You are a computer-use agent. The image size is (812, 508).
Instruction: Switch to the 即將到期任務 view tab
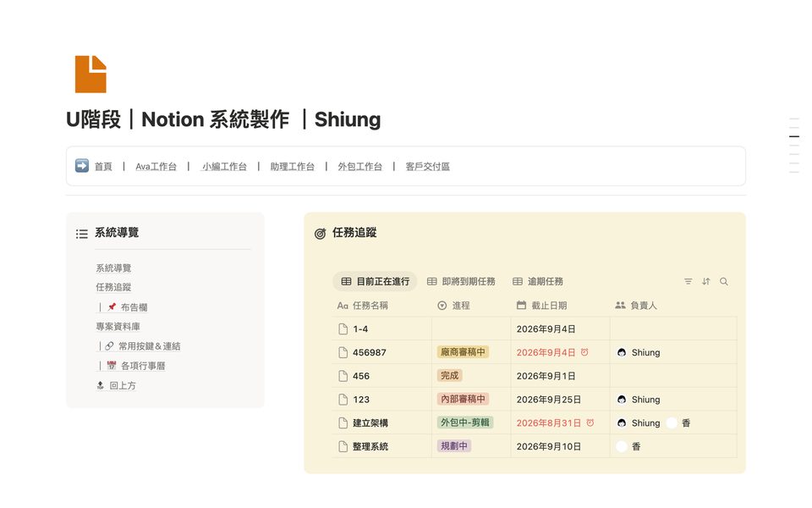pos(461,281)
